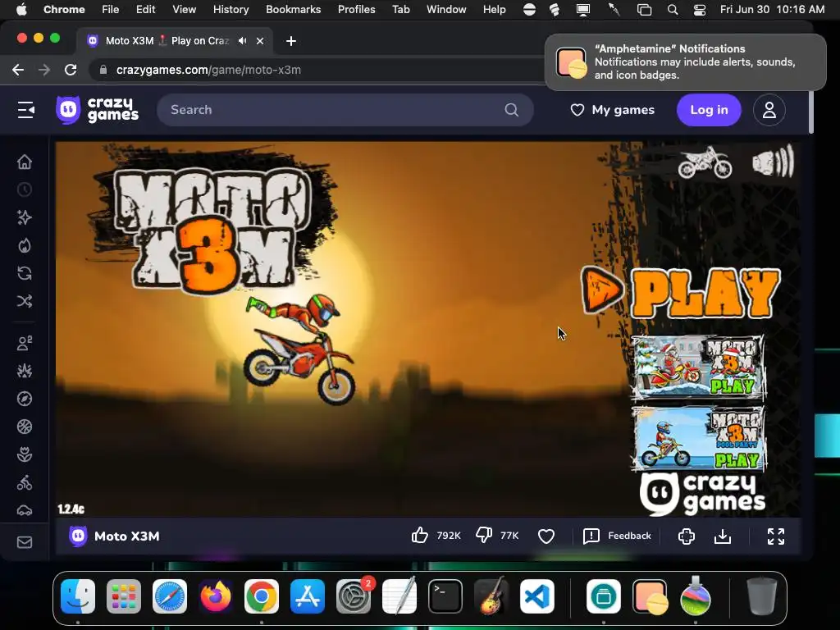Image resolution: width=840 pixels, height=630 pixels.
Task: Launch Firefox from the Dock
Action: [216, 596]
